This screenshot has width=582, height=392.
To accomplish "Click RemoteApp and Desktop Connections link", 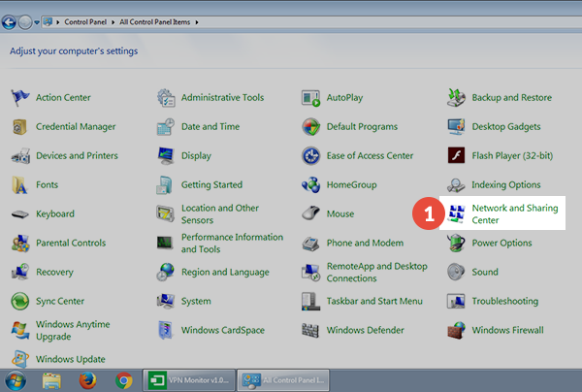I will 376,272.
